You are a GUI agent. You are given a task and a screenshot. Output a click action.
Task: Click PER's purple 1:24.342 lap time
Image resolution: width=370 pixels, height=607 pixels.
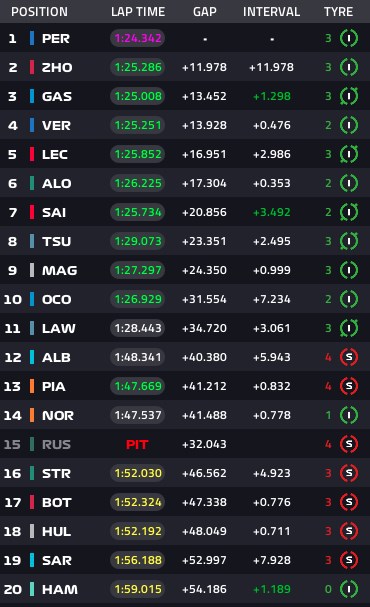click(138, 38)
